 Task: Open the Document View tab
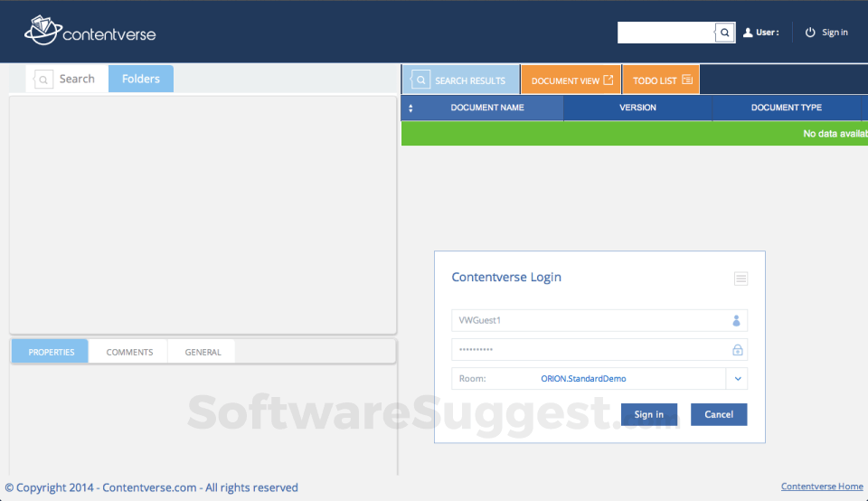click(x=571, y=80)
